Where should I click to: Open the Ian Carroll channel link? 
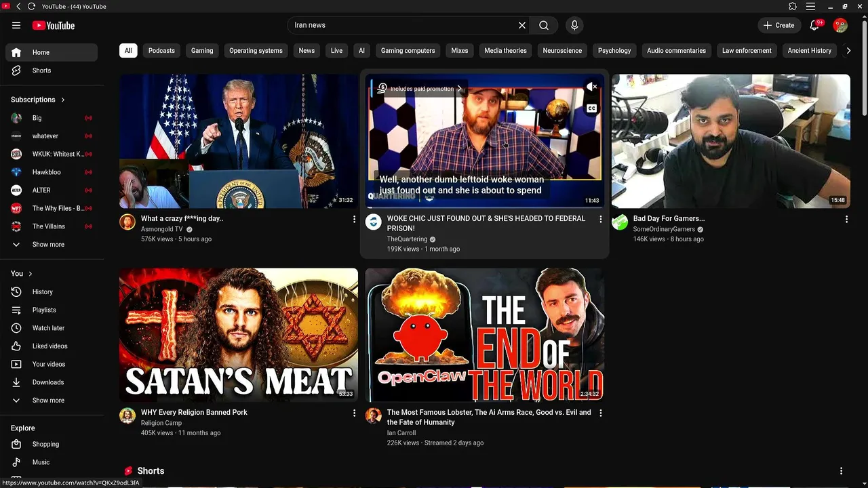401,432
